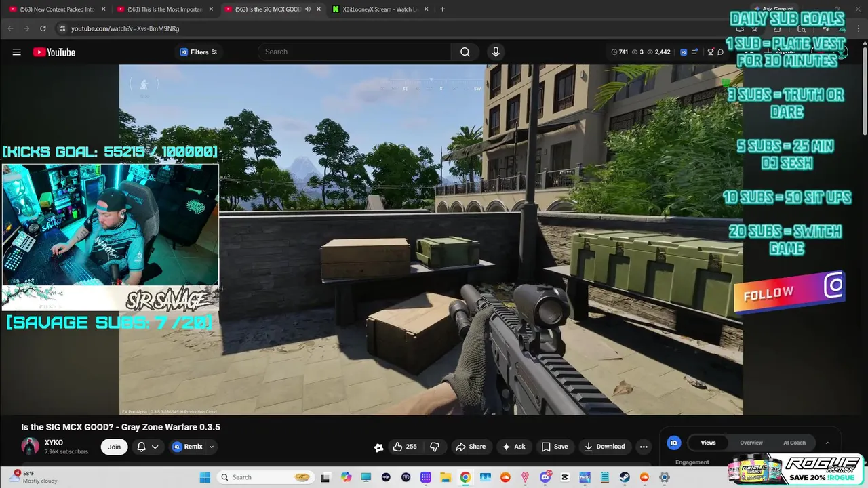Open the weather widget showing 58°F
Screen dimensions: 868x488
tap(34, 477)
